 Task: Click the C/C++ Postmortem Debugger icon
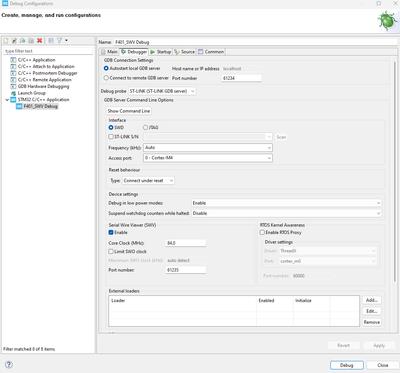click(13, 73)
